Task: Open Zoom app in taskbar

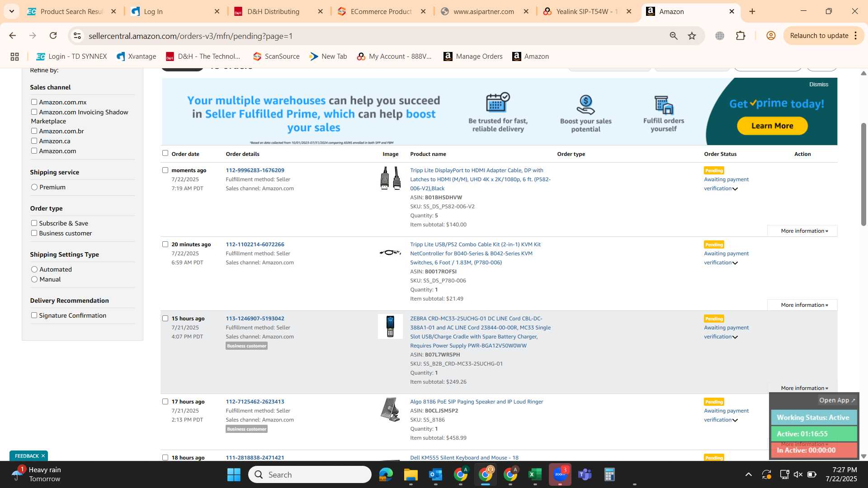Action: coord(560,474)
